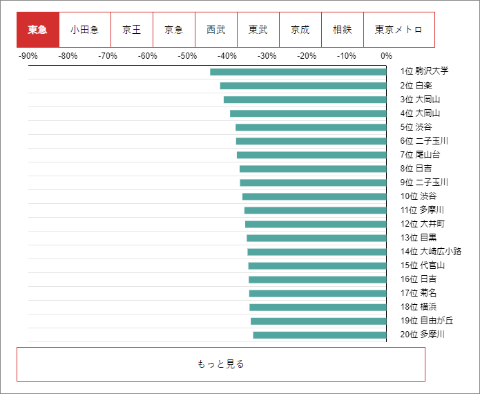This screenshot has height=394, width=480.
Task: Click the 6位 二子玉川 label
Action: pyautogui.click(x=424, y=141)
